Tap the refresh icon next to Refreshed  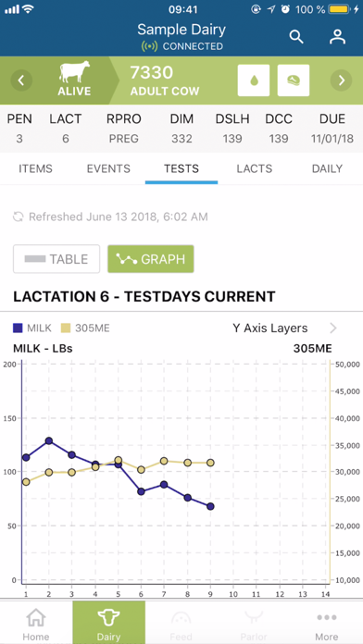(x=19, y=217)
